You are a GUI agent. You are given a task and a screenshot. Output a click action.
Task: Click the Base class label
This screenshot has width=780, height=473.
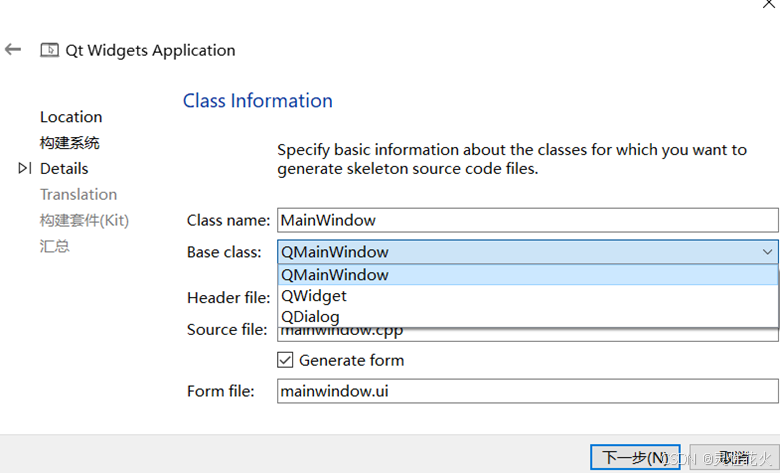tap(224, 252)
